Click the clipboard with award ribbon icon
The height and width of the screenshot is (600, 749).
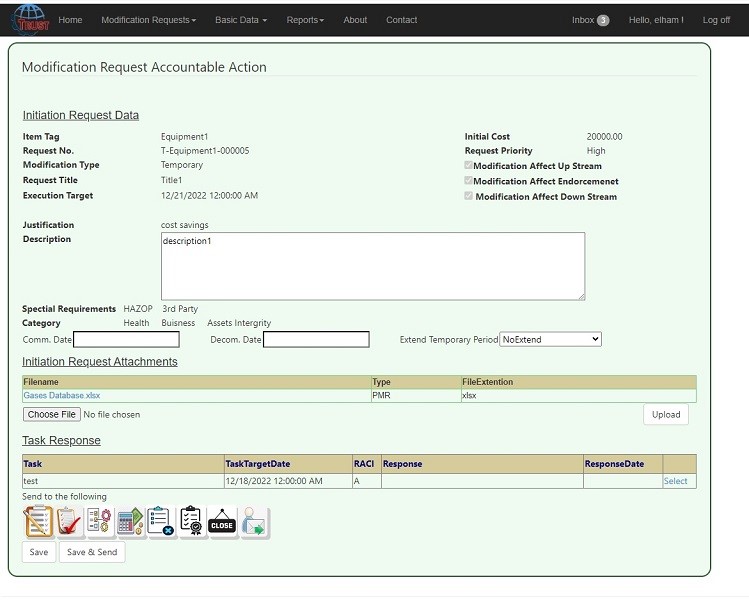pos(191,522)
